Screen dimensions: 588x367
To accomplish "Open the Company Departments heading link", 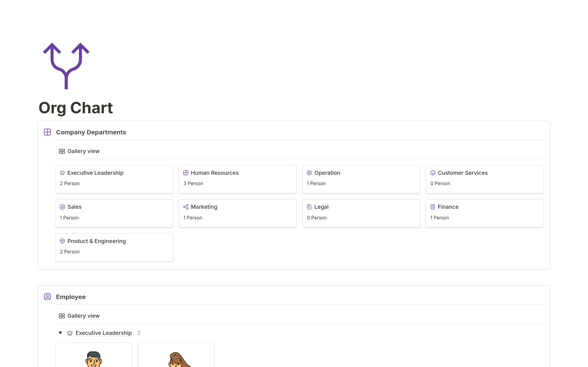I will pos(91,132).
